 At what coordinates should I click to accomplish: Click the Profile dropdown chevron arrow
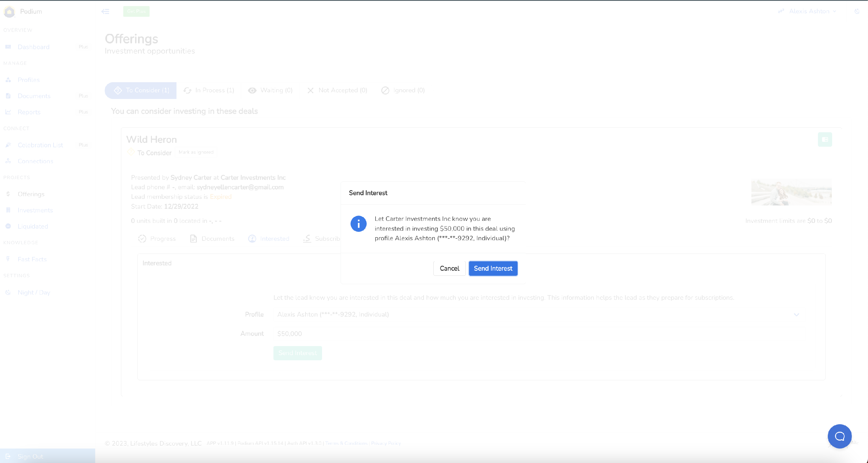797,315
